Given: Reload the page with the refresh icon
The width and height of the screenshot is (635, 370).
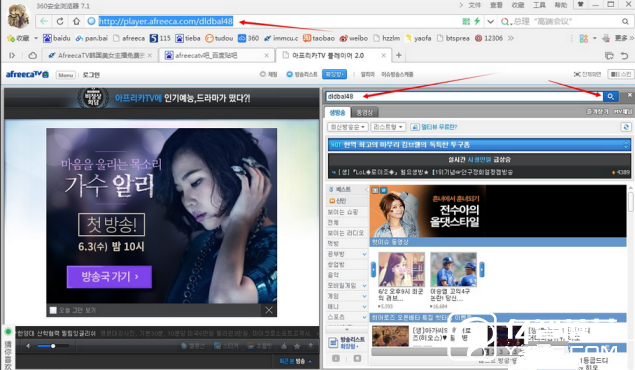Looking at the screenshot, I should pyautogui.click(x=60, y=21).
